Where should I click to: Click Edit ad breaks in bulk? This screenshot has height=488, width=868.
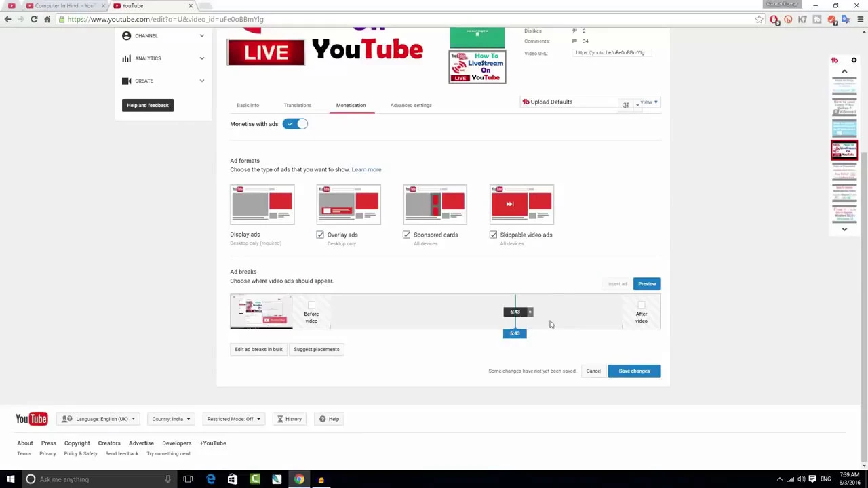pos(258,350)
